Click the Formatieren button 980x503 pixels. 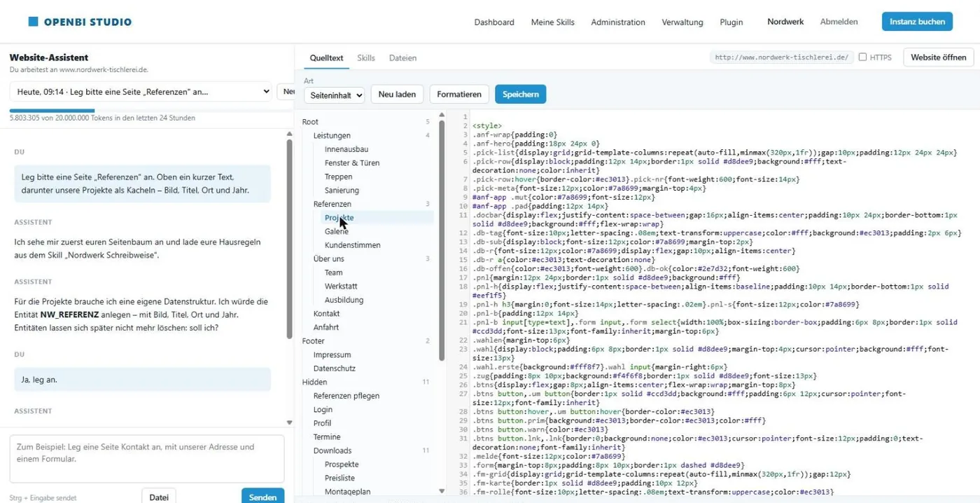[459, 94]
